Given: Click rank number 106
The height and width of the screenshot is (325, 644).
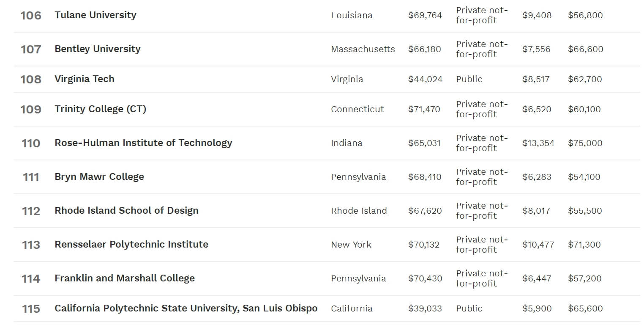Looking at the screenshot, I should click(x=31, y=16).
